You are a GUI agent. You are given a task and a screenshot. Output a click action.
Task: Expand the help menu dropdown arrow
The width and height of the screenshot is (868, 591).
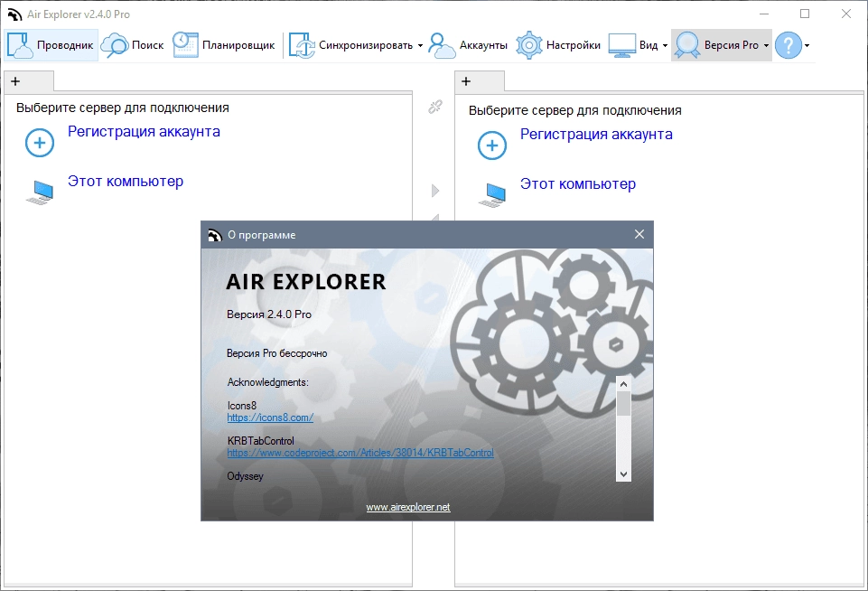coord(807,46)
